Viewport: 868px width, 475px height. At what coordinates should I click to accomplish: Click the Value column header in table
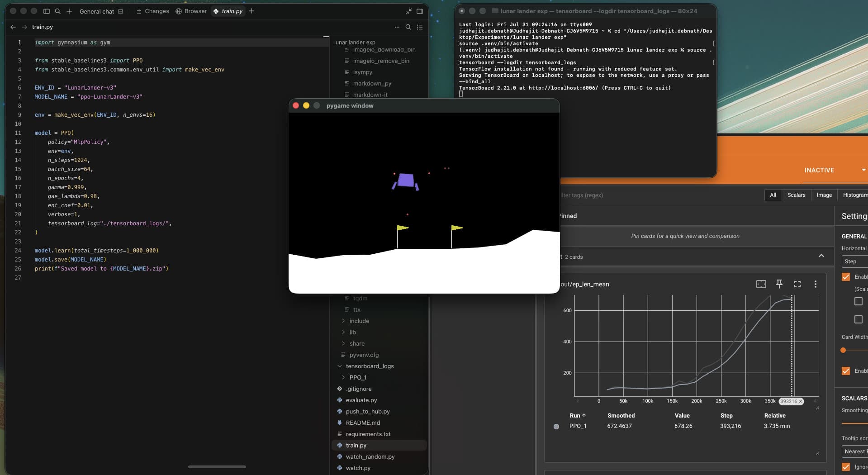pos(682,415)
